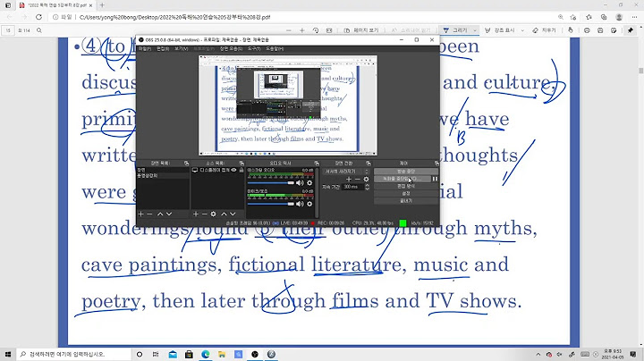The width and height of the screenshot is (644, 361).
Task: Move the scene down in list
Action: coord(169,214)
